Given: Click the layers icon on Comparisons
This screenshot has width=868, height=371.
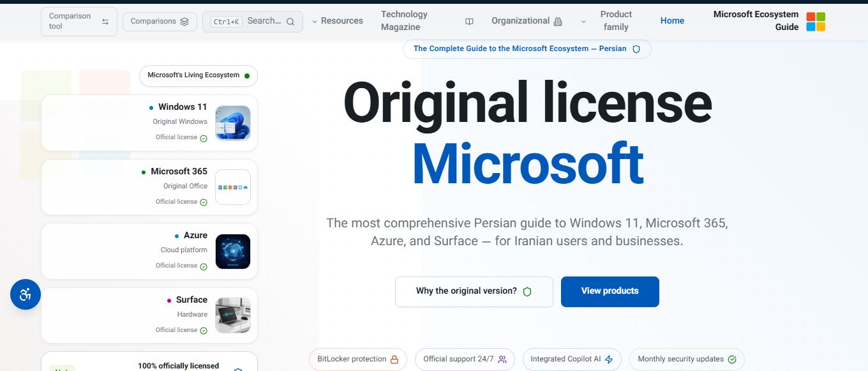Looking at the screenshot, I should [x=184, y=22].
